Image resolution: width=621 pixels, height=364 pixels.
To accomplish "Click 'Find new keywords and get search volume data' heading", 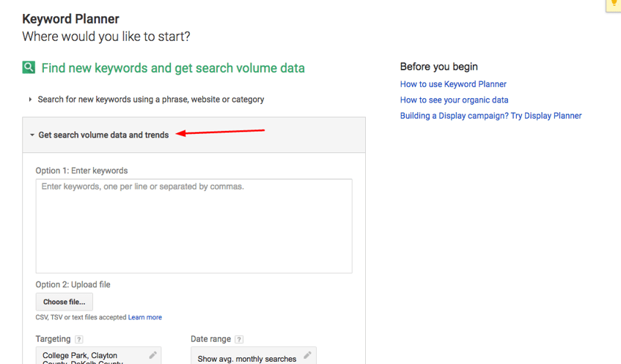I will [173, 68].
